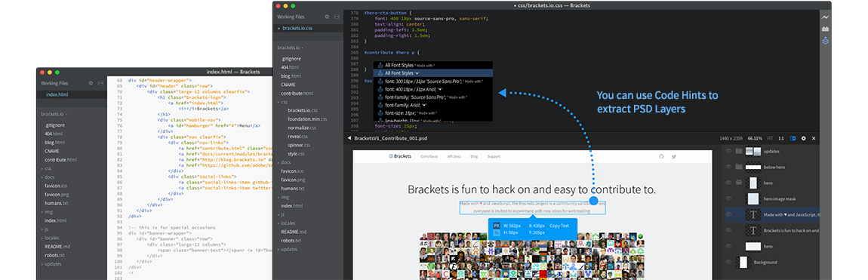Open Working Files gear settings in front window
Image resolution: width=868 pixels, height=280 pixels.
point(327,17)
